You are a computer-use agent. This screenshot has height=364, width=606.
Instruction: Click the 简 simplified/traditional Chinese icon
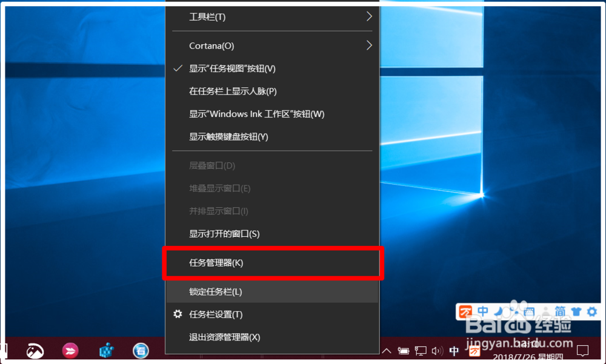tap(561, 311)
